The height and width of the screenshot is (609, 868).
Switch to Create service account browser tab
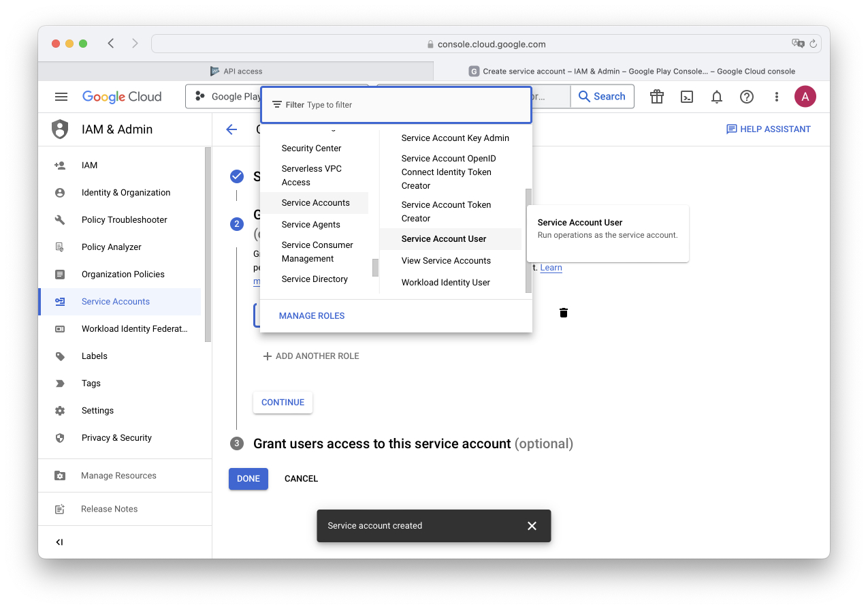632,71
